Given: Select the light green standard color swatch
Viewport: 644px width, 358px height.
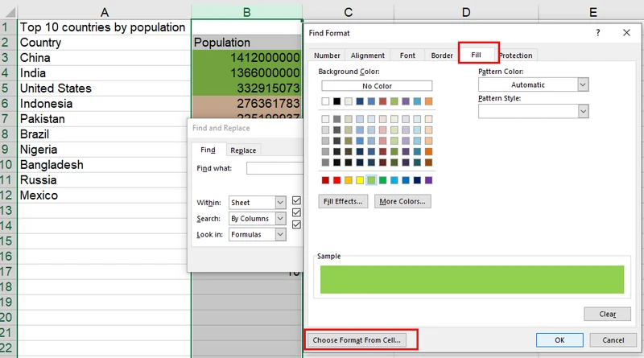Looking at the screenshot, I should tap(371, 180).
